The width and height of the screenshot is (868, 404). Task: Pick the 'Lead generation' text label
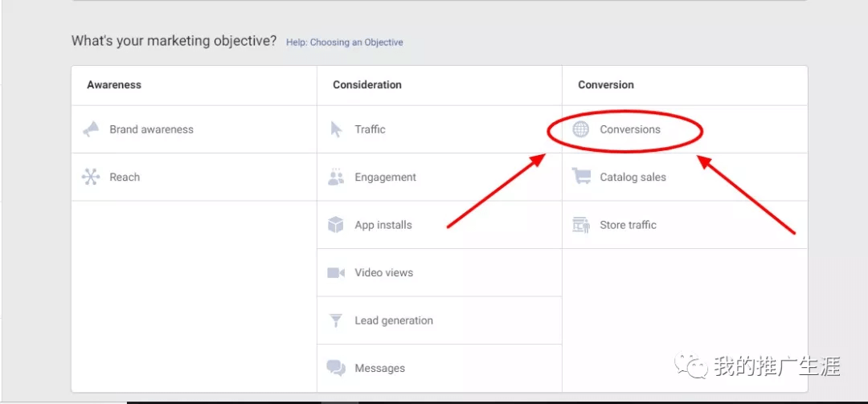tap(394, 320)
